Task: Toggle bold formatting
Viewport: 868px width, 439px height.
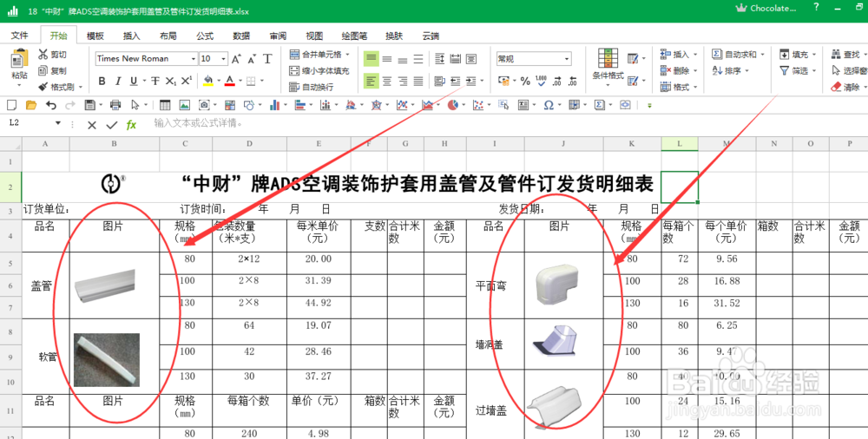Action: coord(102,82)
